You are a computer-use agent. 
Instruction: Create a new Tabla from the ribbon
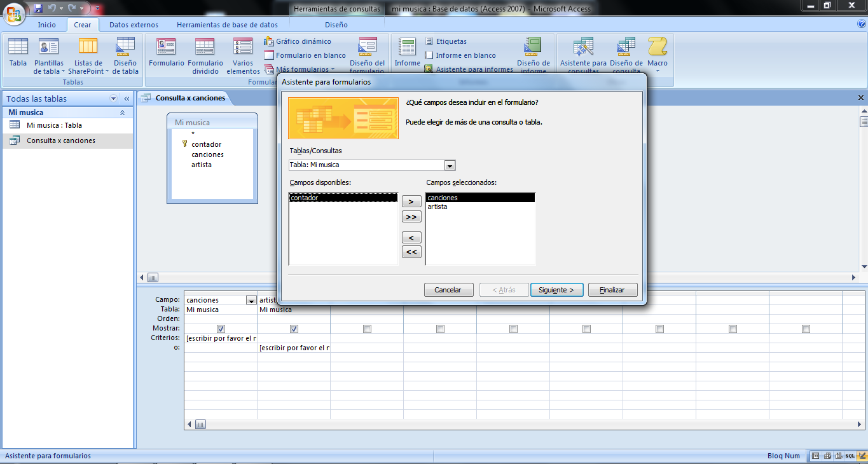18,53
